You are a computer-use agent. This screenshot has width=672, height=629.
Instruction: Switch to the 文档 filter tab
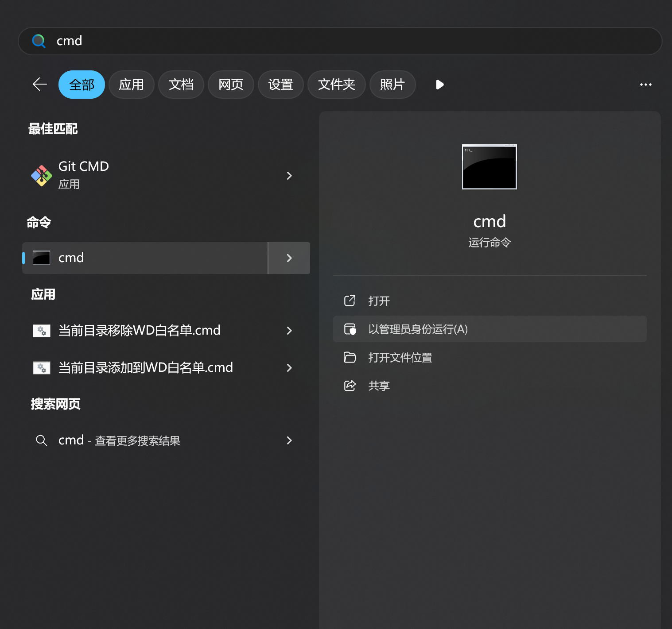(181, 85)
